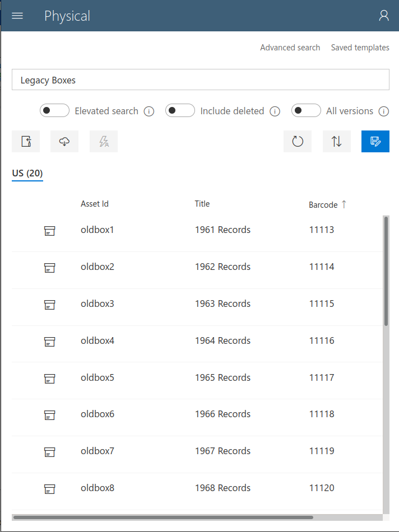Image resolution: width=399 pixels, height=532 pixels.
Task: Enable the Elevated search toggle
Action: pos(54,110)
